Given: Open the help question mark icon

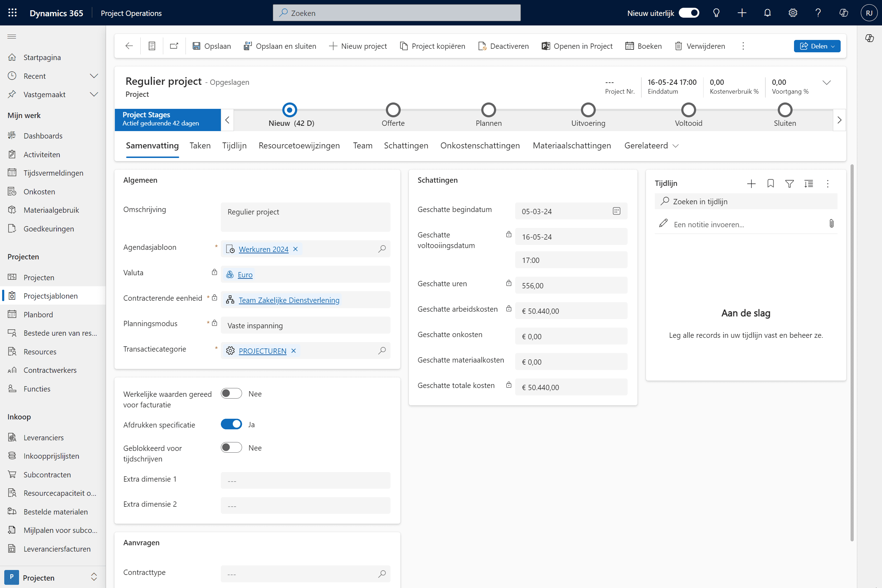Looking at the screenshot, I should tap(818, 13).
